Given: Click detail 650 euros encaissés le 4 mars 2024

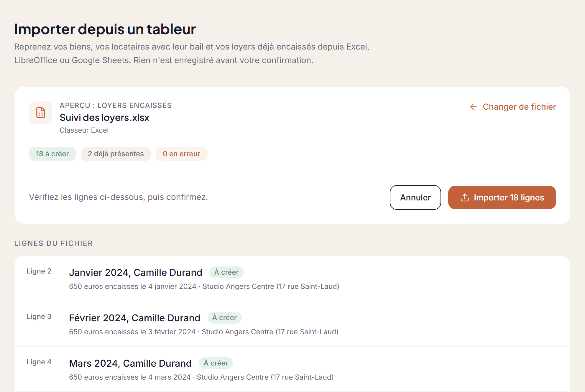Looking at the screenshot, I should [130, 377].
